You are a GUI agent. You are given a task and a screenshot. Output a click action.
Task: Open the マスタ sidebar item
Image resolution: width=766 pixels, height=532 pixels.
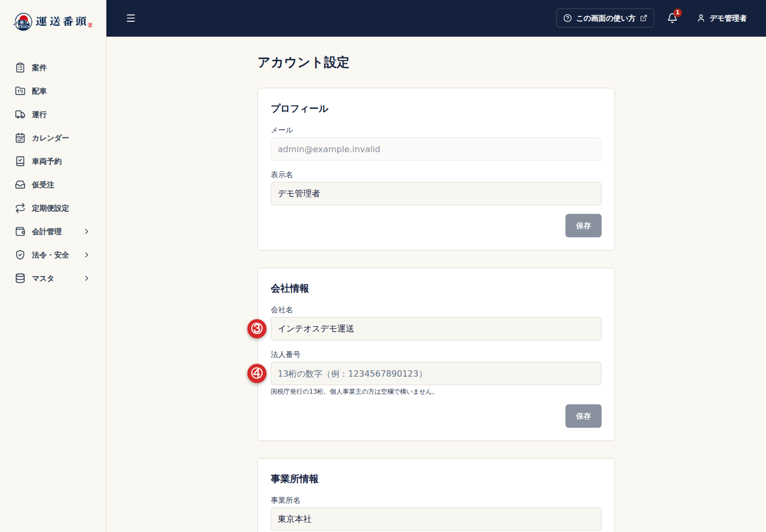point(53,278)
